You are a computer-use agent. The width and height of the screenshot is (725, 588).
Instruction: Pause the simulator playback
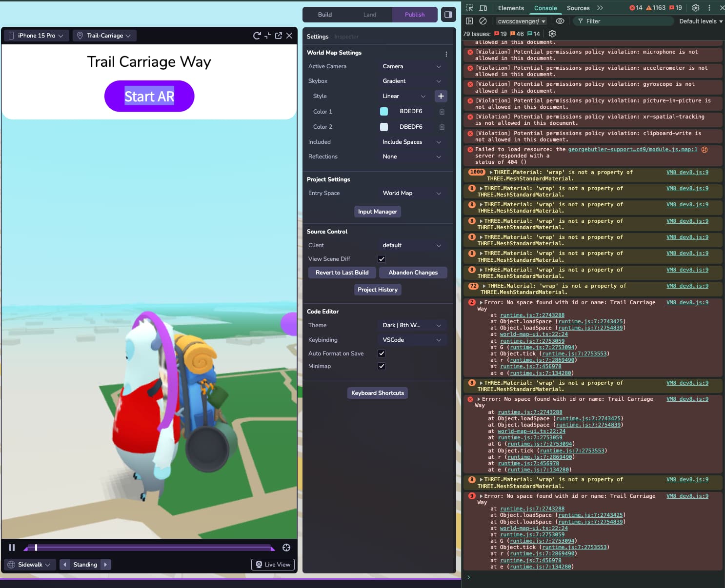pyautogui.click(x=12, y=548)
